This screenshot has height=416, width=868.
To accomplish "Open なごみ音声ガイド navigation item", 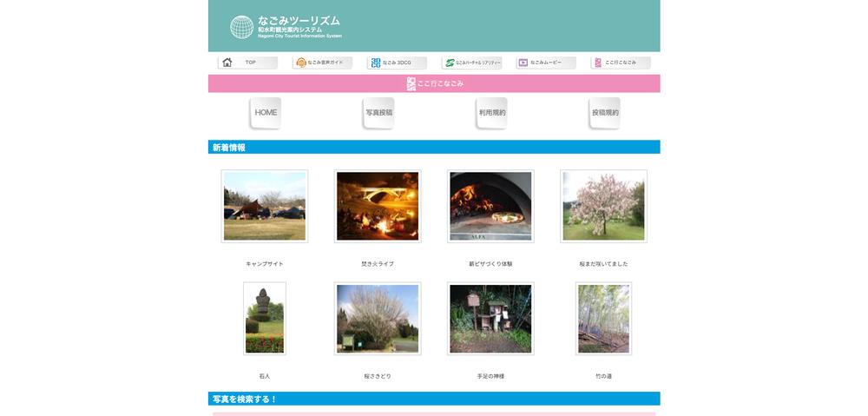I will tap(322, 63).
